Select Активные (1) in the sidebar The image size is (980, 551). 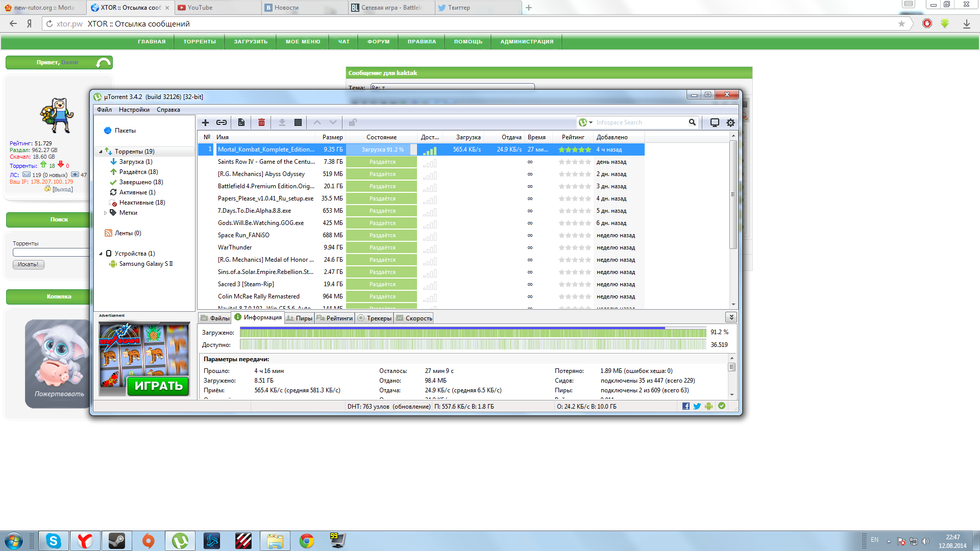(x=137, y=192)
